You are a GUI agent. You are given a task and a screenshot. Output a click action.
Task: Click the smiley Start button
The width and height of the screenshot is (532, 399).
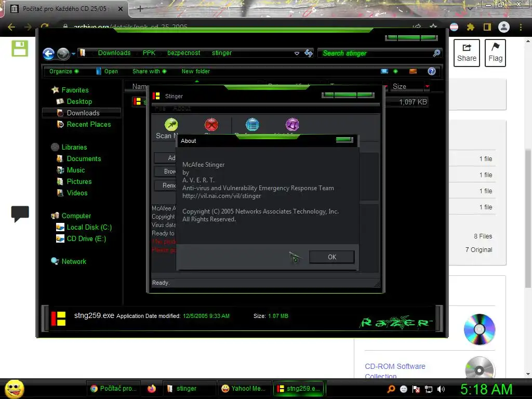(x=14, y=389)
